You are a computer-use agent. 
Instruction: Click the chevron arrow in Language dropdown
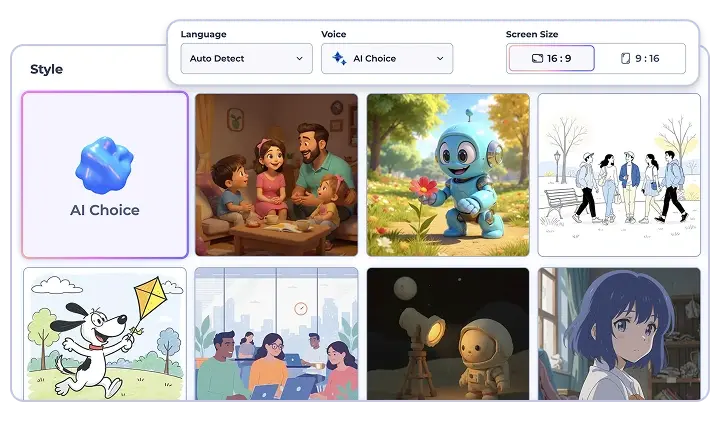point(299,59)
